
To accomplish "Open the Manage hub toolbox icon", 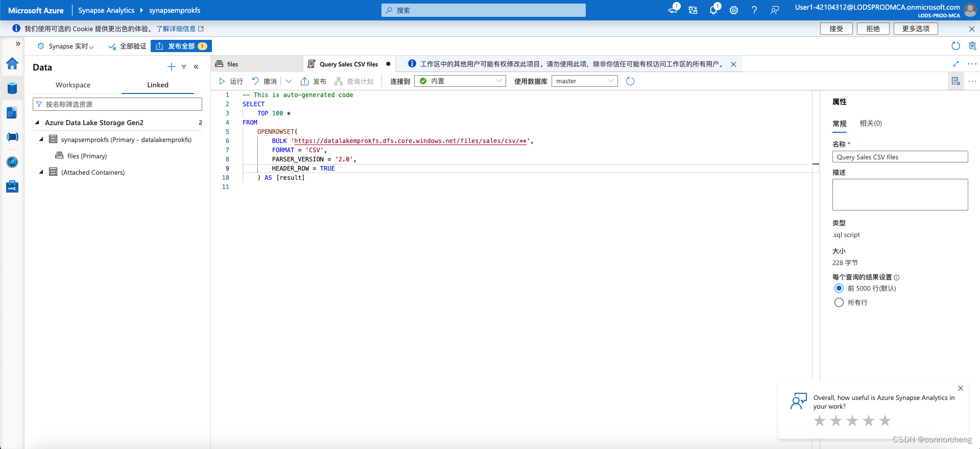I will [12, 186].
